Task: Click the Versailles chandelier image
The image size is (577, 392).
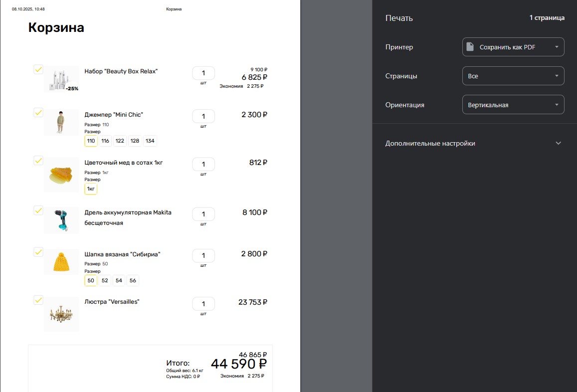Action: (61, 314)
